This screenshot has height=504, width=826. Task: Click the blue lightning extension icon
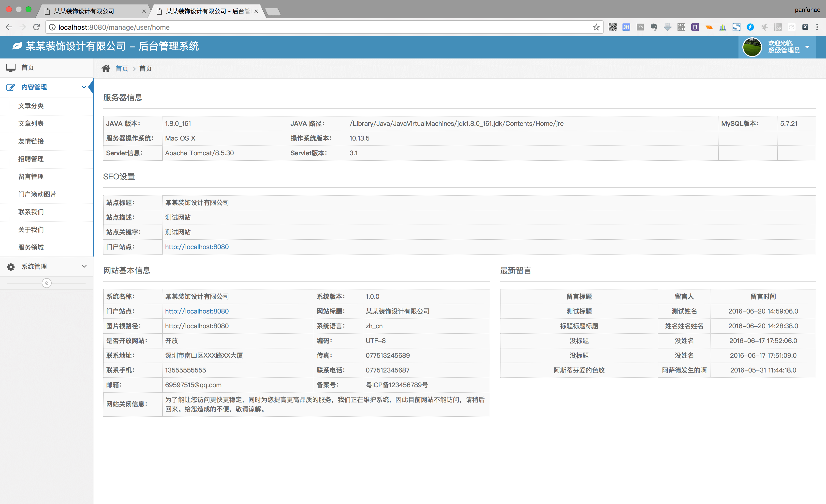(x=750, y=27)
